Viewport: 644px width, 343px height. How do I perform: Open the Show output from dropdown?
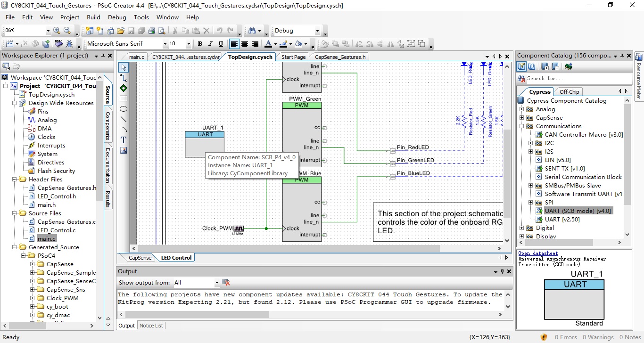[x=217, y=283]
